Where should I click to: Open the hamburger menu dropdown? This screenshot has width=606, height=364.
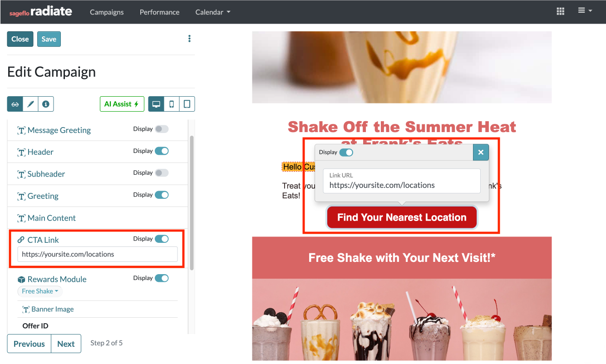coord(585,11)
